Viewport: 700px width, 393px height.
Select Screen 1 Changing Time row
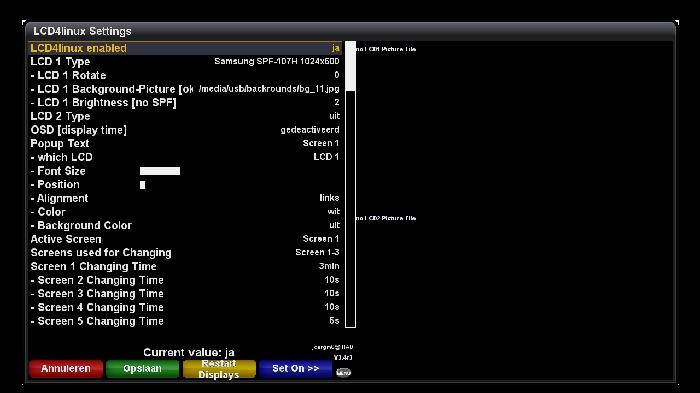(x=185, y=266)
